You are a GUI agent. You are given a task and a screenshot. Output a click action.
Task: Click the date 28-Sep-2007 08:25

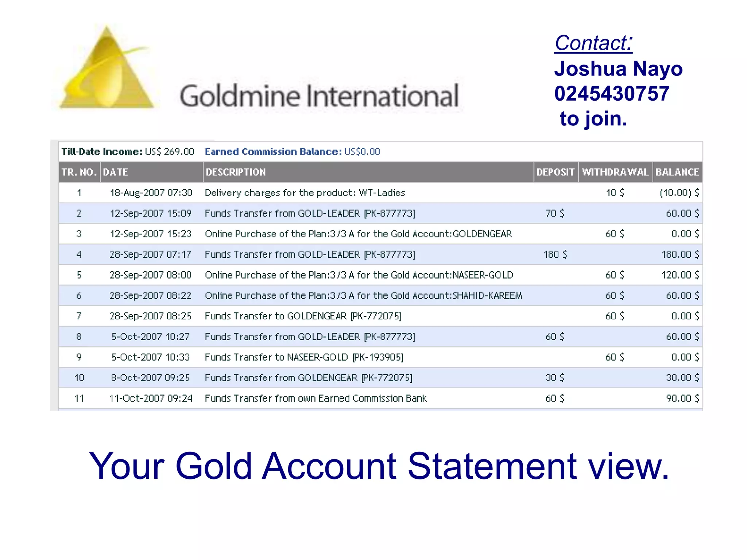pos(150,316)
